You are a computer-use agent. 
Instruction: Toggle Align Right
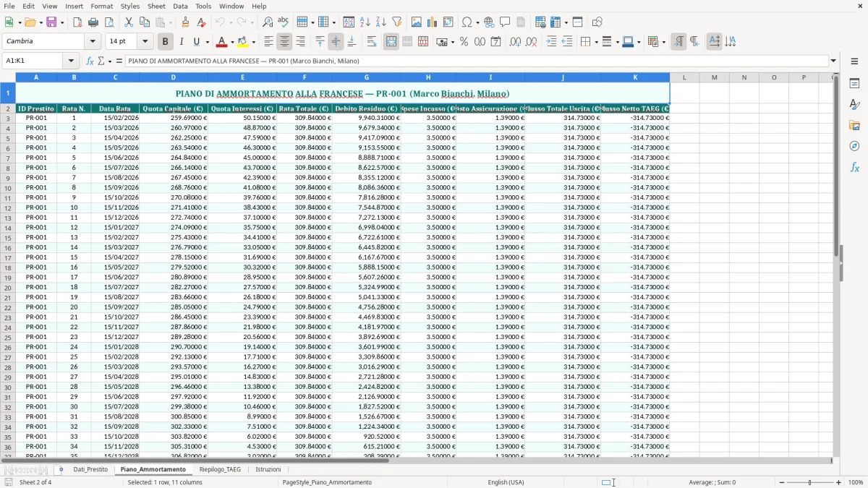point(300,41)
